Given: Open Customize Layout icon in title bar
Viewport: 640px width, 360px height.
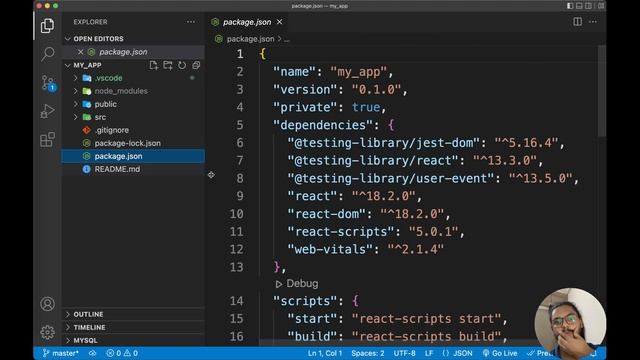Looking at the screenshot, I should pos(601,6).
